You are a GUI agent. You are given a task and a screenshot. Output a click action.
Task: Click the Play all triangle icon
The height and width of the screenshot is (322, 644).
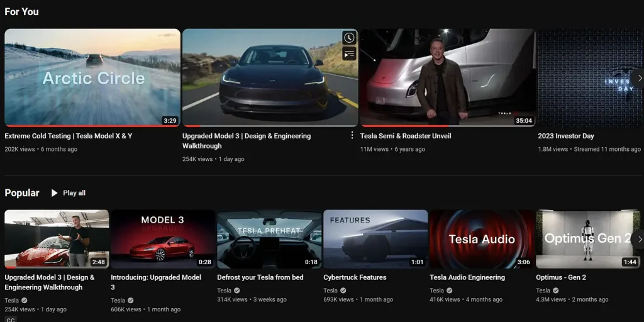(54, 193)
